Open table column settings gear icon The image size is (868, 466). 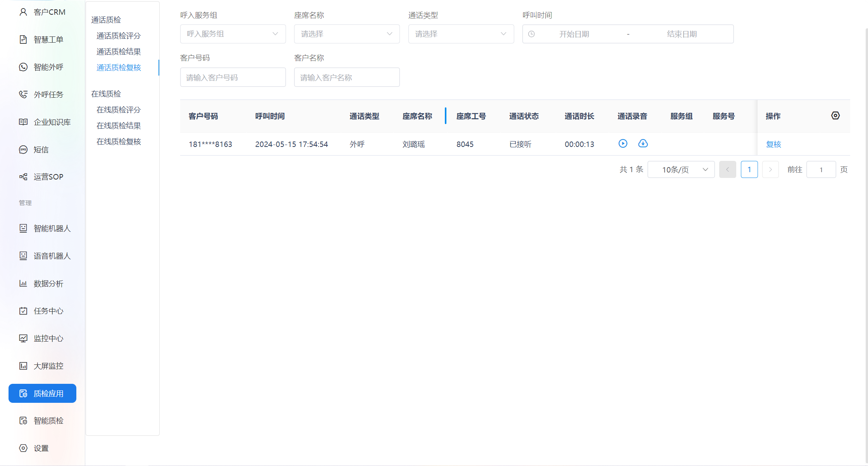pyautogui.click(x=835, y=116)
